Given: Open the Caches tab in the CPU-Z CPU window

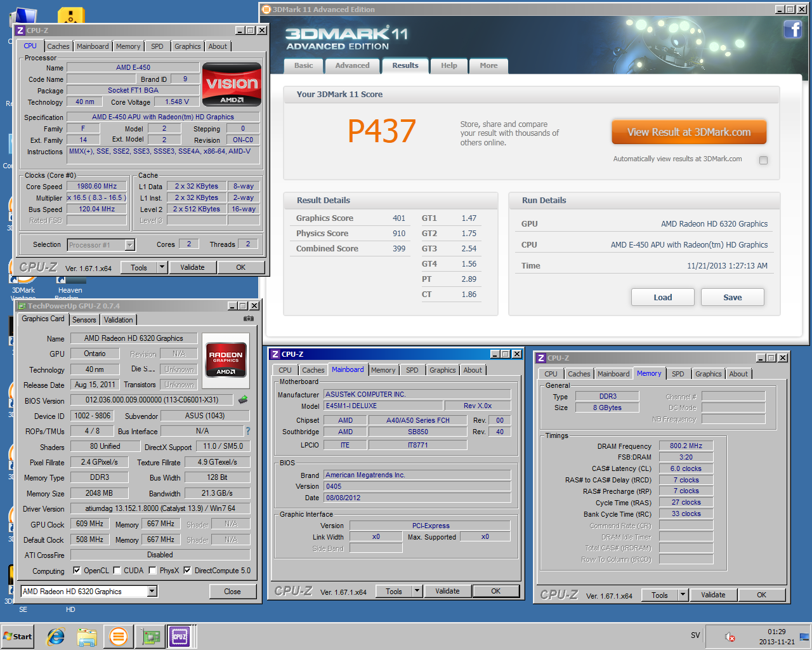Looking at the screenshot, I should (58, 46).
